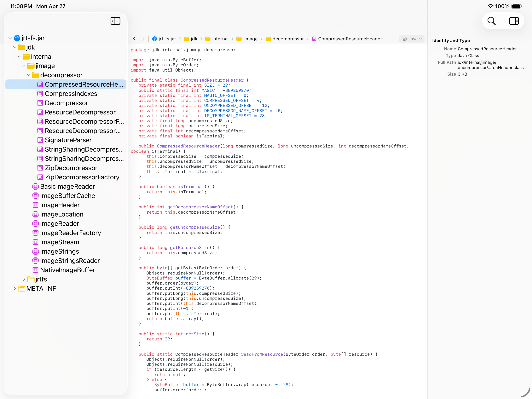Jump to jdk in breadcrumb path
The image size is (532, 399).
click(x=191, y=39)
